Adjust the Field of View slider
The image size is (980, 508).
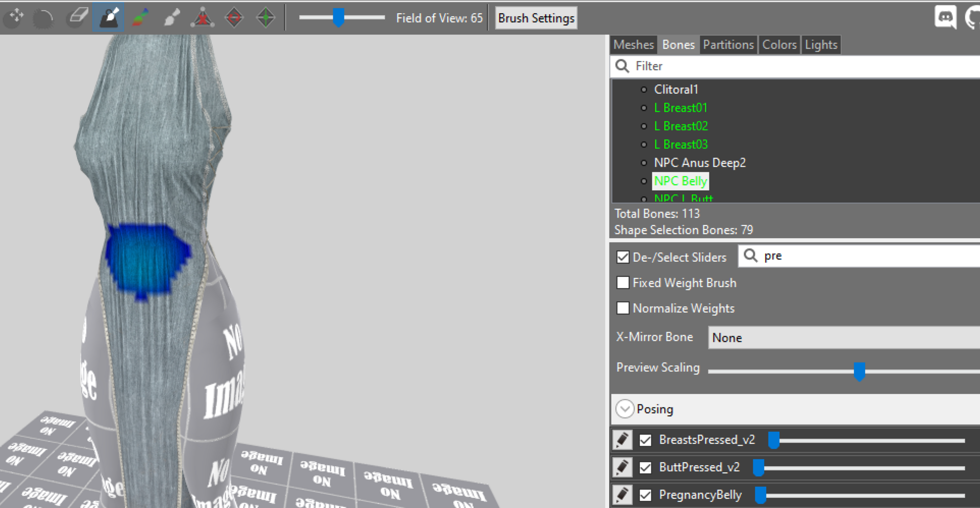pos(338,17)
